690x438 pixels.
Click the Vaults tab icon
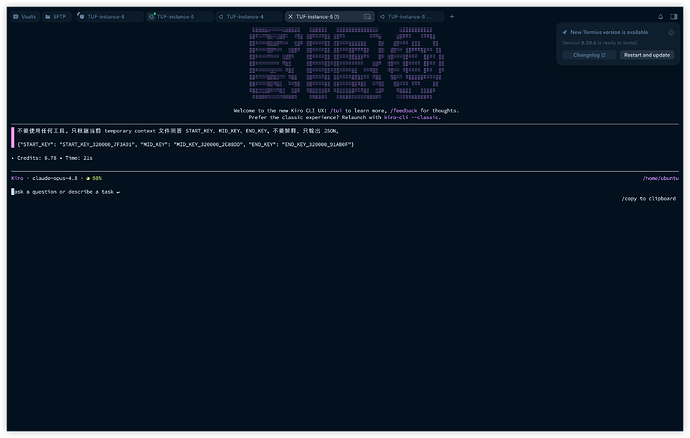coord(16,17)
